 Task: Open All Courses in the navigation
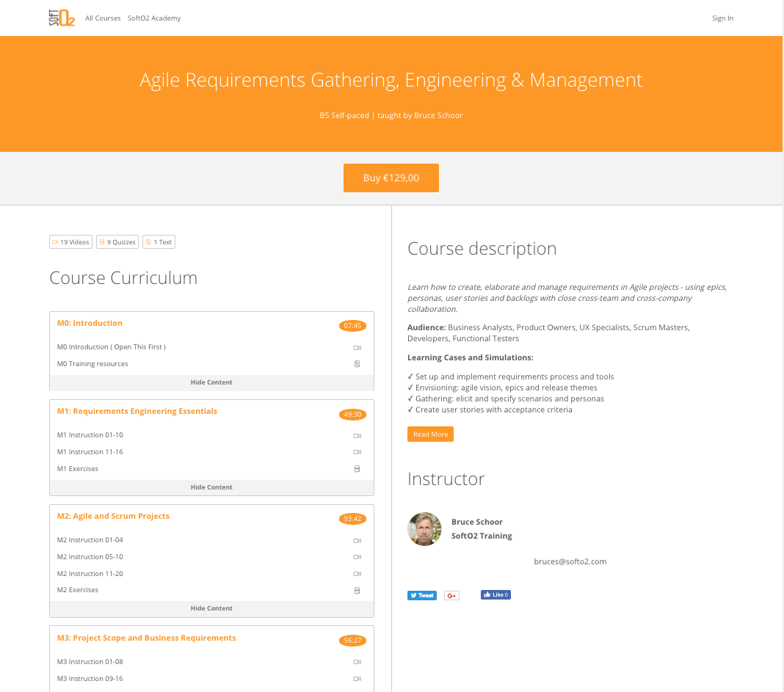103,18
